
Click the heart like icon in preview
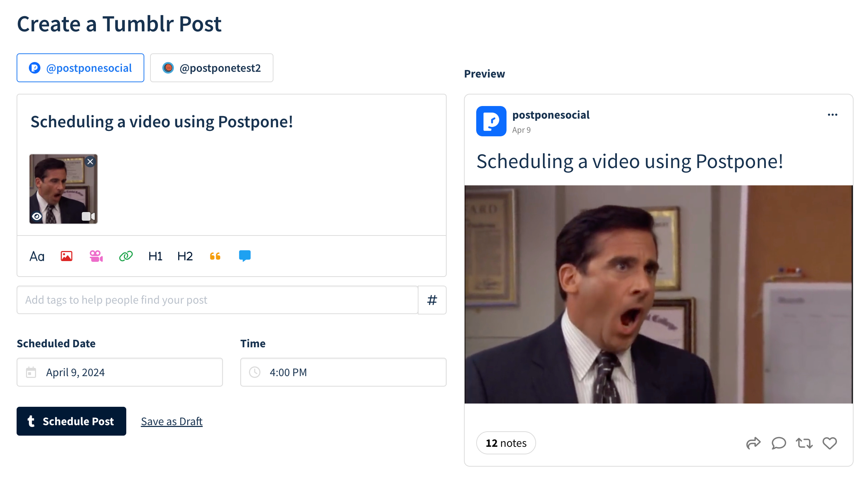830,443
